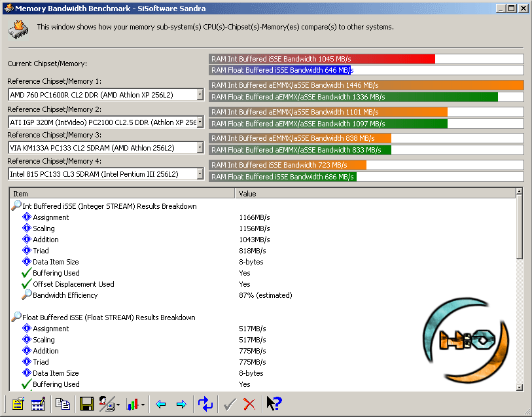
Task: Go back with the left arrow icon
Action: click(160, 404)
